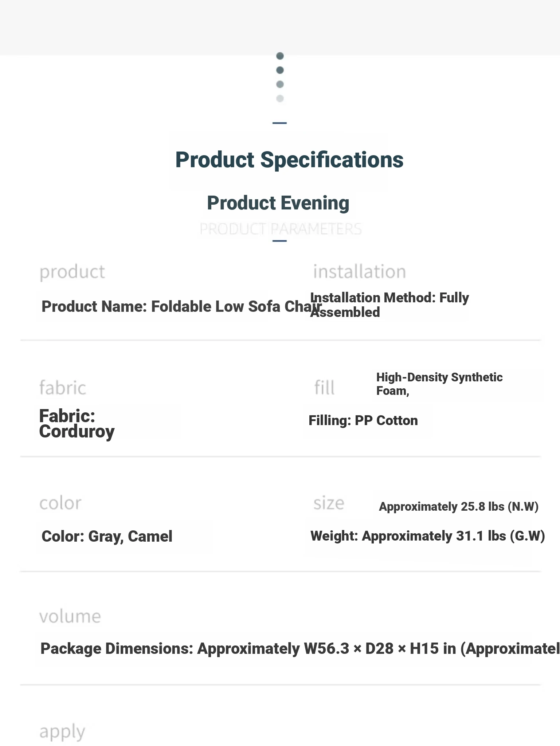Click the lightest bottom dot indicator
The width and height of the screenshot is (560, 746).
click(x=280, y=99)
